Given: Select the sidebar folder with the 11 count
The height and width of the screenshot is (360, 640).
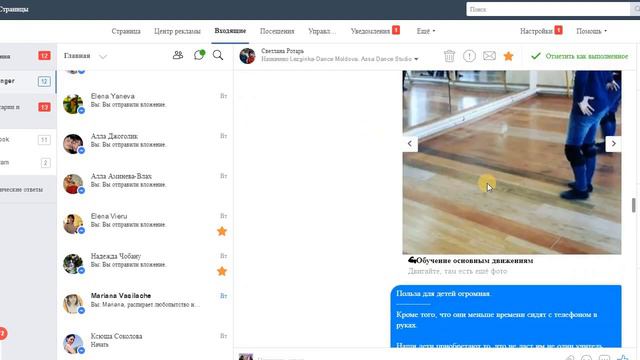Looking at the screenshot, I should [28, 140].
